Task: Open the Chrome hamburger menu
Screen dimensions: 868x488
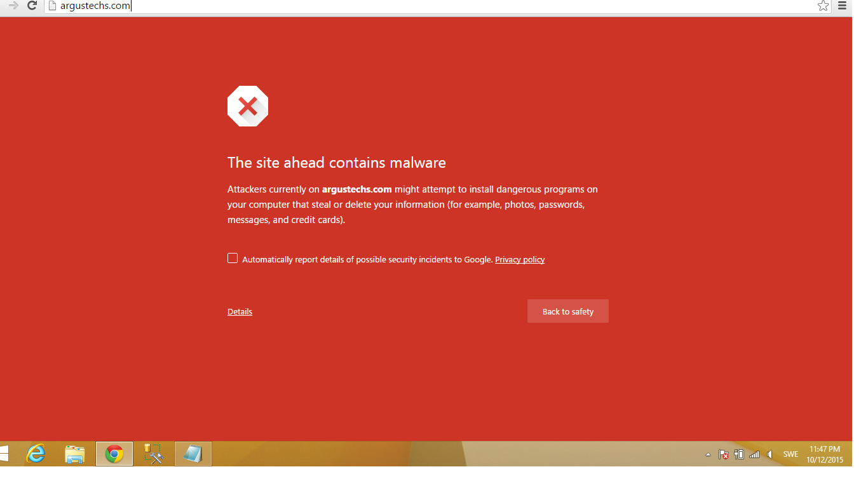Action: click(x=842, y=6)
